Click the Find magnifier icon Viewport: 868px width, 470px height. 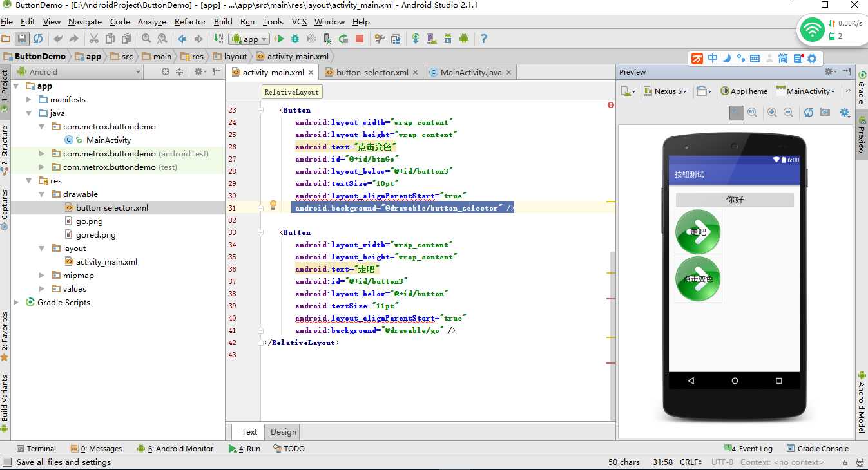tap(146, 39)
